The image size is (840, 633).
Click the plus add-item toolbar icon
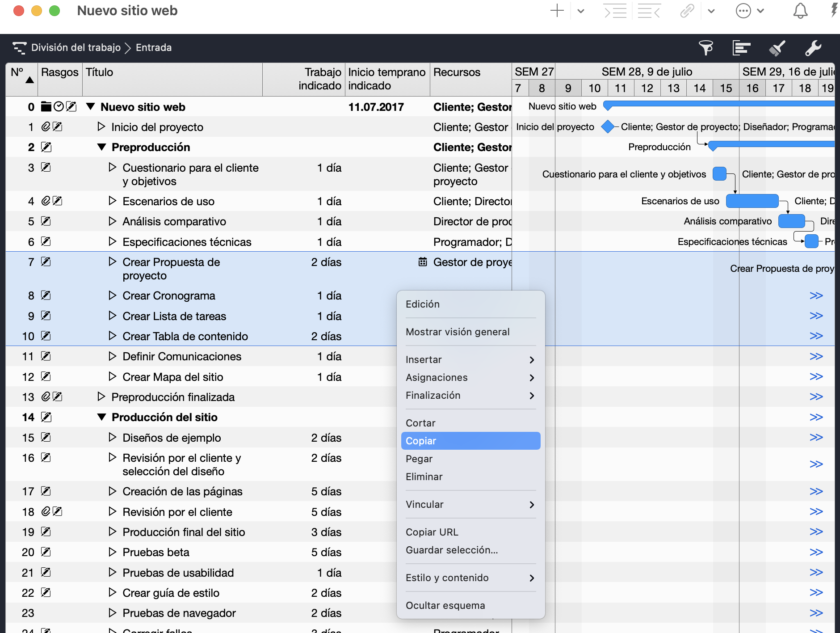coord(557,11)
